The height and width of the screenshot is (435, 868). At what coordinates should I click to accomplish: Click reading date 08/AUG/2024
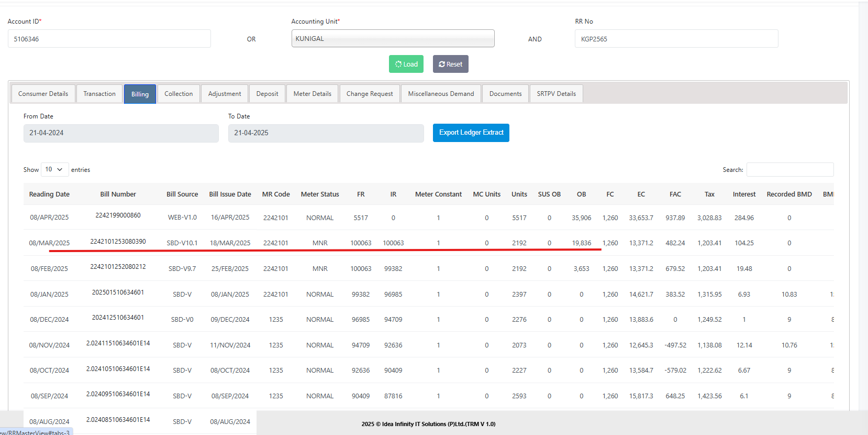[49, 422]
